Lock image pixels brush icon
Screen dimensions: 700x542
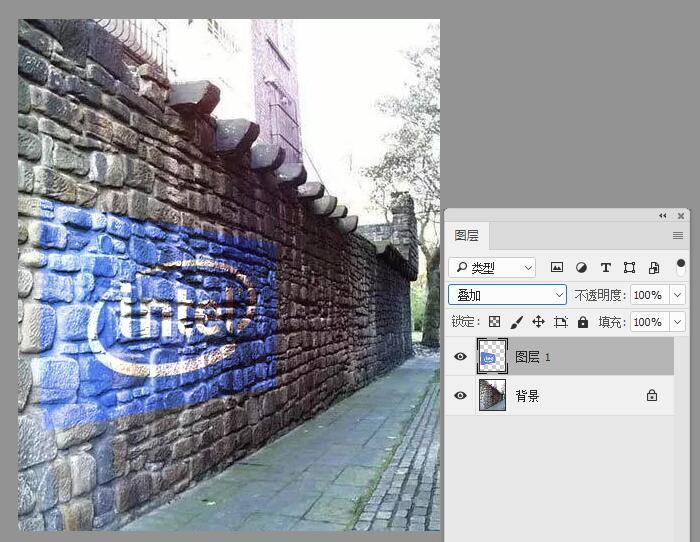coord(517,322)
